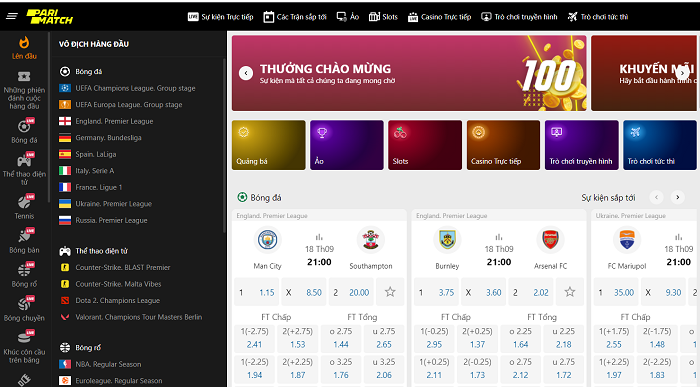The image size is (700, 387).
Task: Open Valorant Champions Tour Masters Berlin
Action: click(131, 317)
